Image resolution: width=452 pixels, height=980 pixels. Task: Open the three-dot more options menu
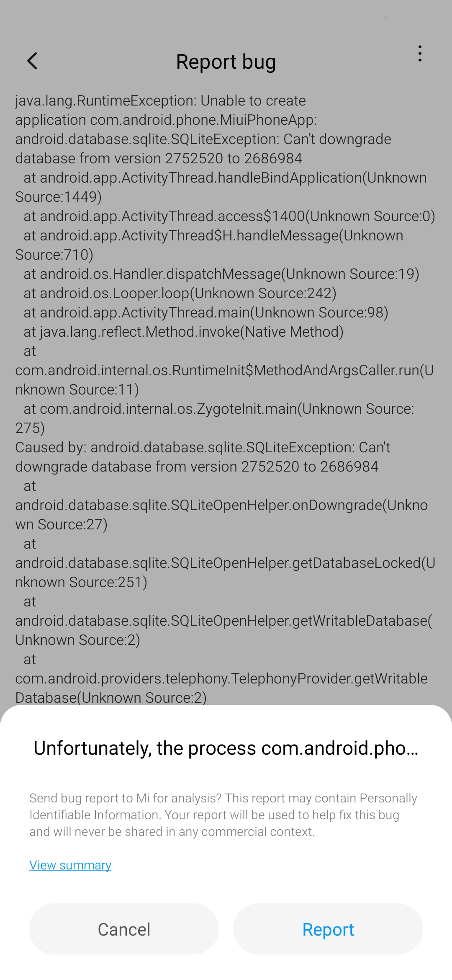420,54
